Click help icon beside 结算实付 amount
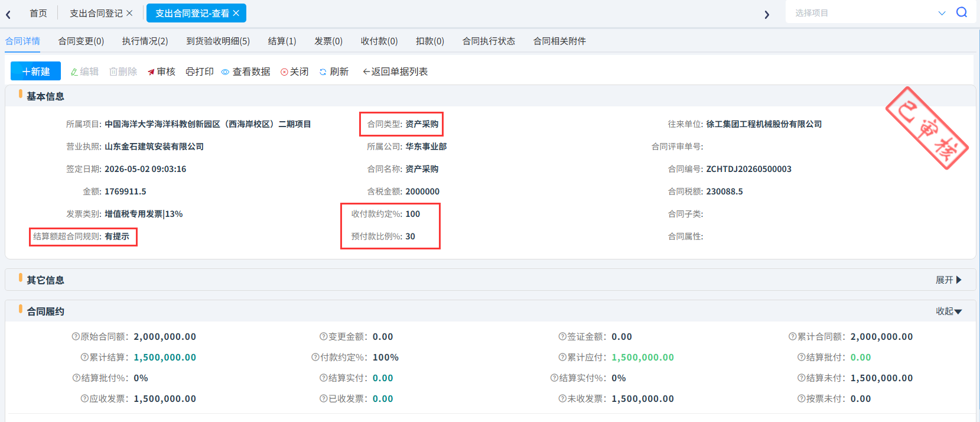 tap(324, 378)
